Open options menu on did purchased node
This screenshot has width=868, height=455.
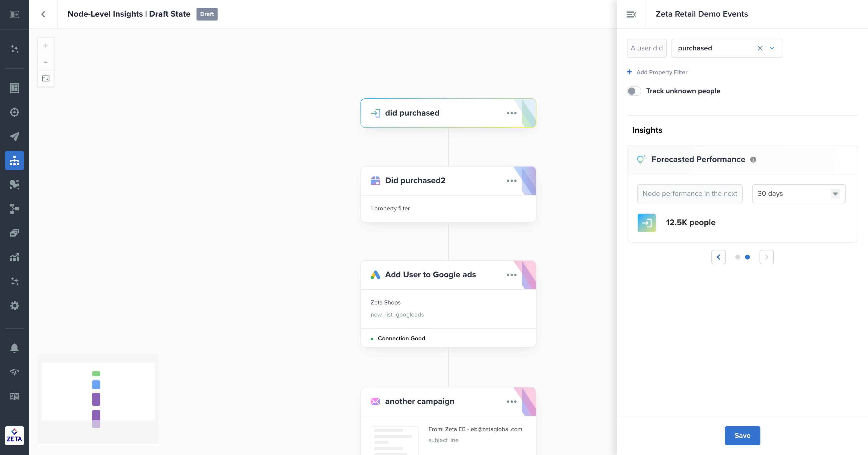point(511,113)
